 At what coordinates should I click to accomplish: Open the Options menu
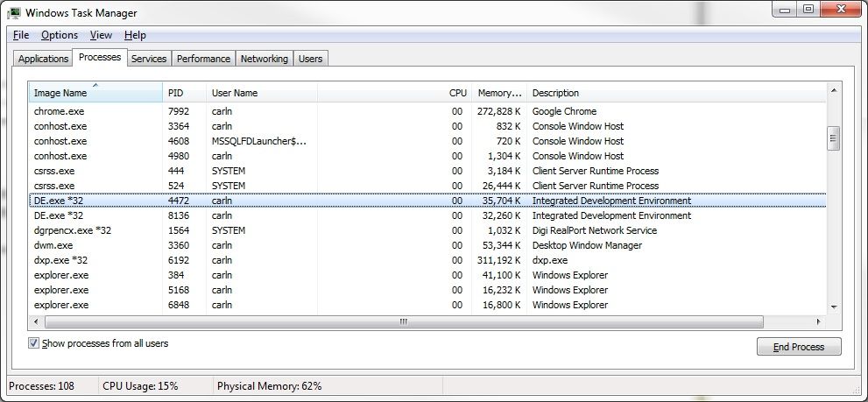pos(60,35)
